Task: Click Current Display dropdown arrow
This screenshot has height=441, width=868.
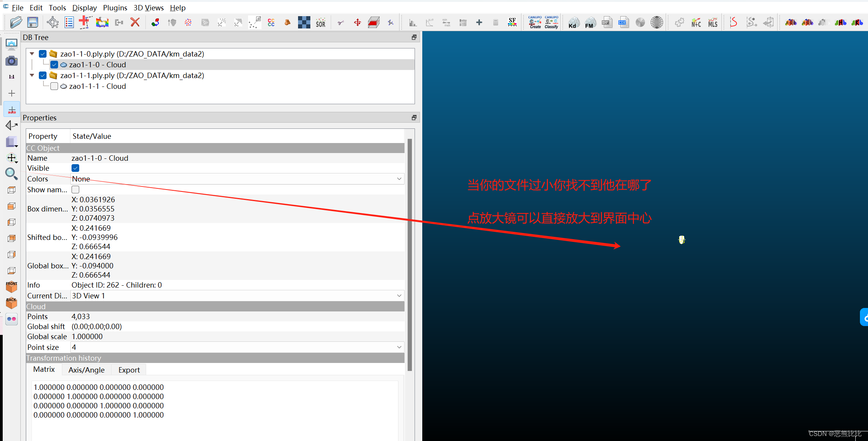Action: [400, 296]
